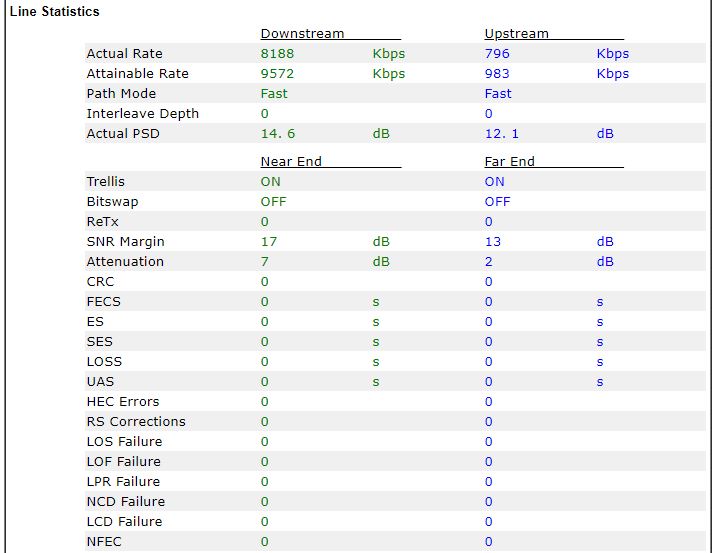
Task: Click the Line Statistics heading
Action: pos(54,12)
